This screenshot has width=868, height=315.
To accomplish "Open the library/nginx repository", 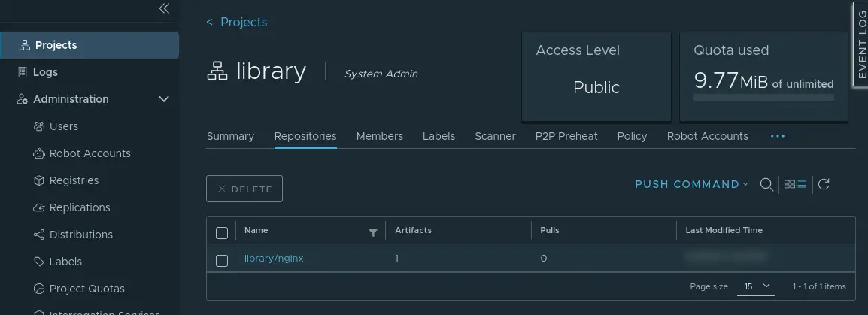I will (274, 258).
